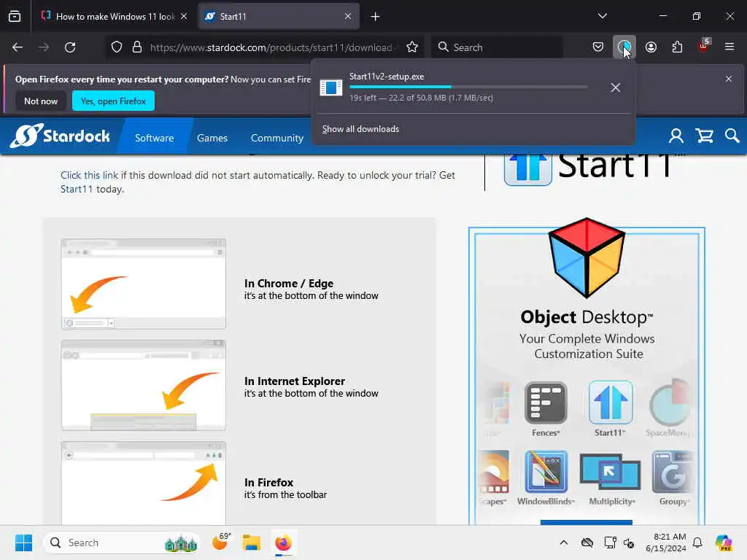Screen dimensions: 747x560
Task: Click the Start11v2-setup.exe download progress bar
Action: point(468,87)
